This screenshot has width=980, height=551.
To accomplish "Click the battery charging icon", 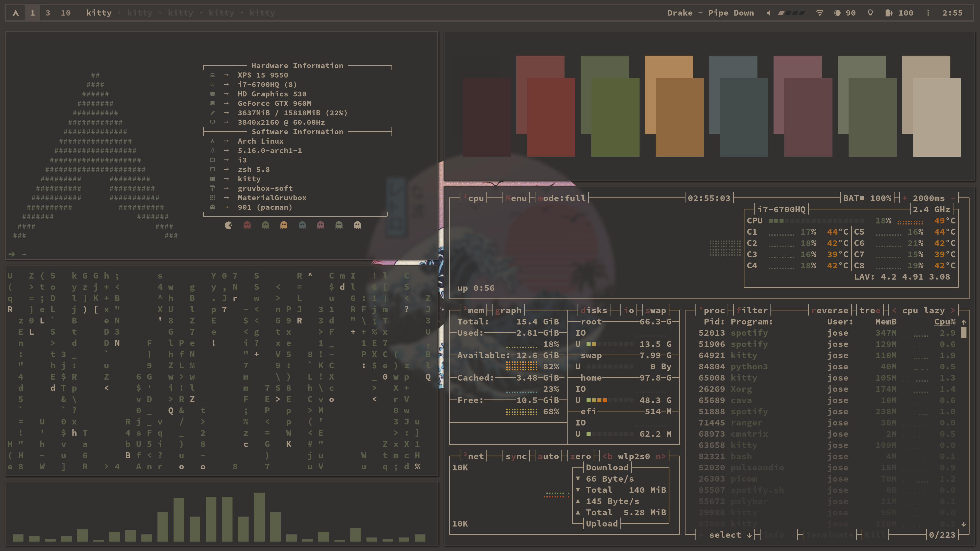I will pos(888,13).
